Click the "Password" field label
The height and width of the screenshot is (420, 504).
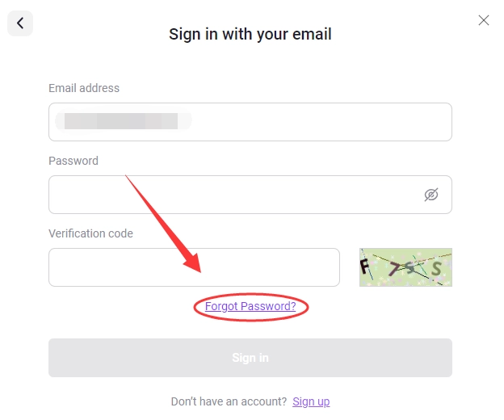coord(73,161)
